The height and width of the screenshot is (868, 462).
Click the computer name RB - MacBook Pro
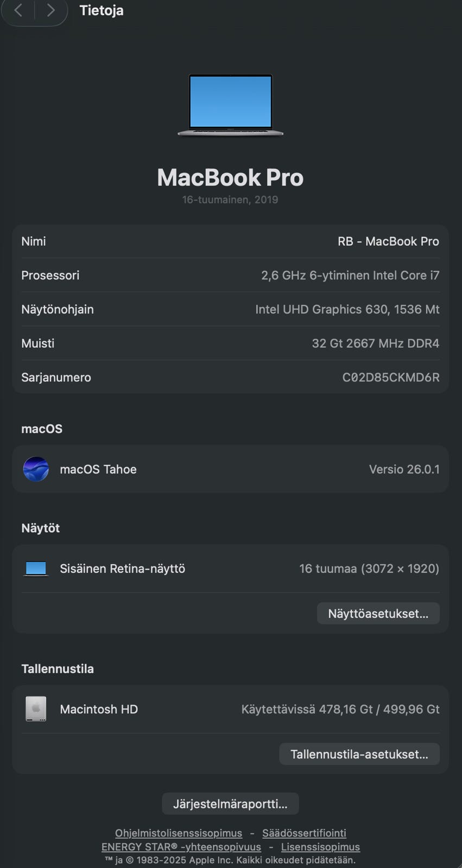(x=388, y=241)
